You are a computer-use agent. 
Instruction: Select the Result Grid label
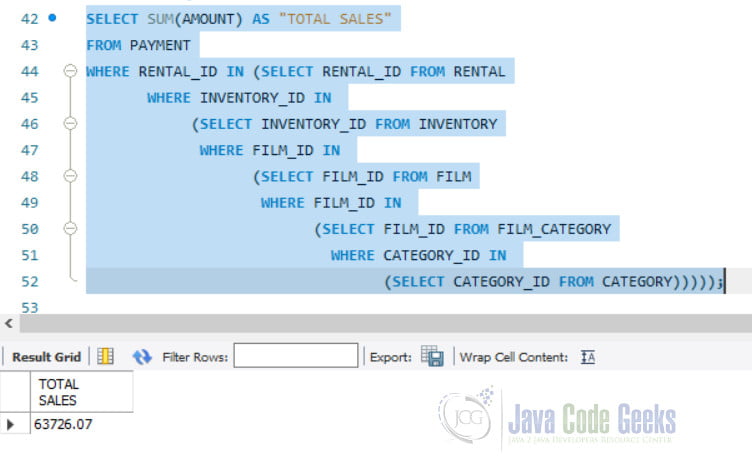click(x=46, y=357)
